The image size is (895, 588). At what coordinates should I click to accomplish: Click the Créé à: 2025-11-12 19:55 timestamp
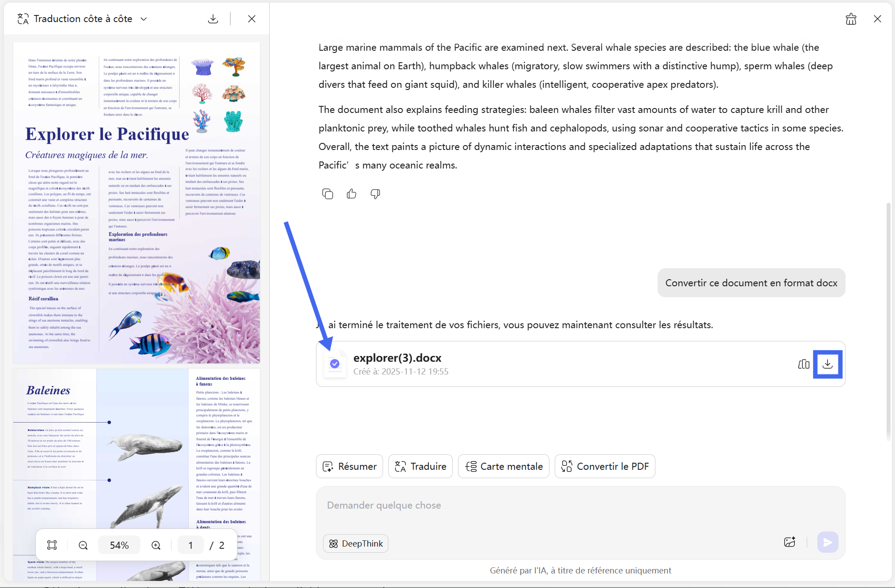[x=401, y=371]
